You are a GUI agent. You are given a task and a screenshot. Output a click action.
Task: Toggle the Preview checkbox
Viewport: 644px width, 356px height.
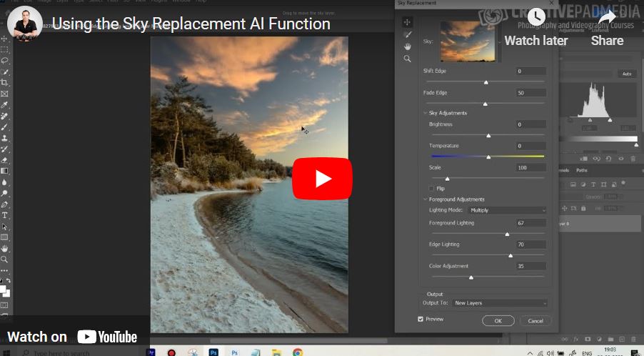click(x=421, y=319)
